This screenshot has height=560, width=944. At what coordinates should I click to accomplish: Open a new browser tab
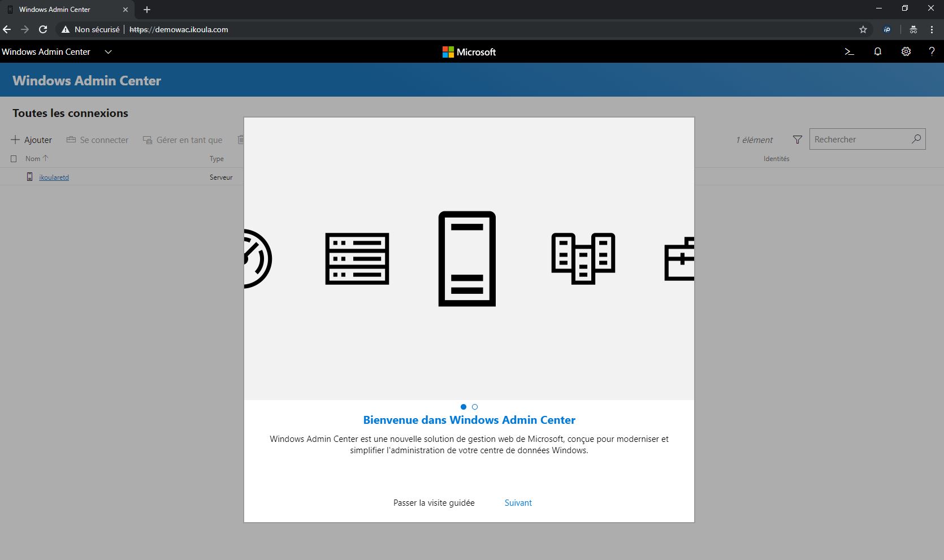pyautogui.click(x=147, y=10)
